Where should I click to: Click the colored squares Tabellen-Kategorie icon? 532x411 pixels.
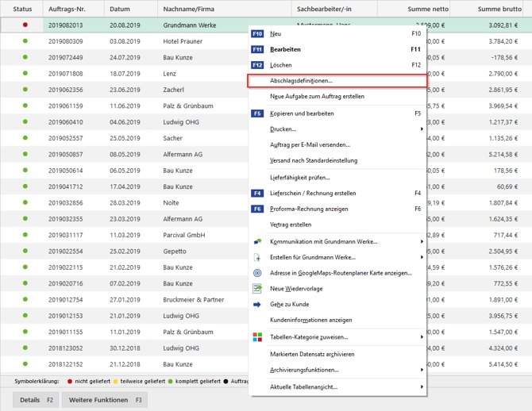(x=257, y=337)
